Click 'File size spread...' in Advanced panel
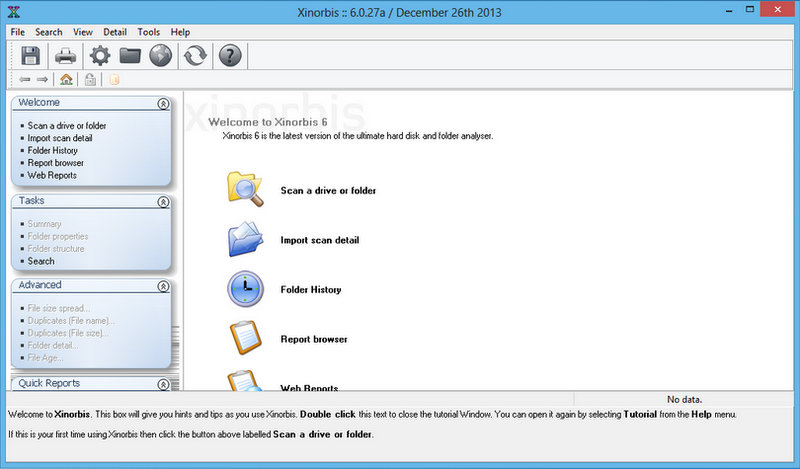 tap(59, 308)
